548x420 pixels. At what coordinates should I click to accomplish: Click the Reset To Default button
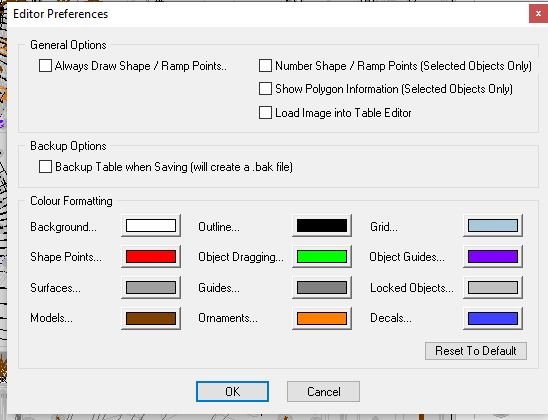[476, 351]
